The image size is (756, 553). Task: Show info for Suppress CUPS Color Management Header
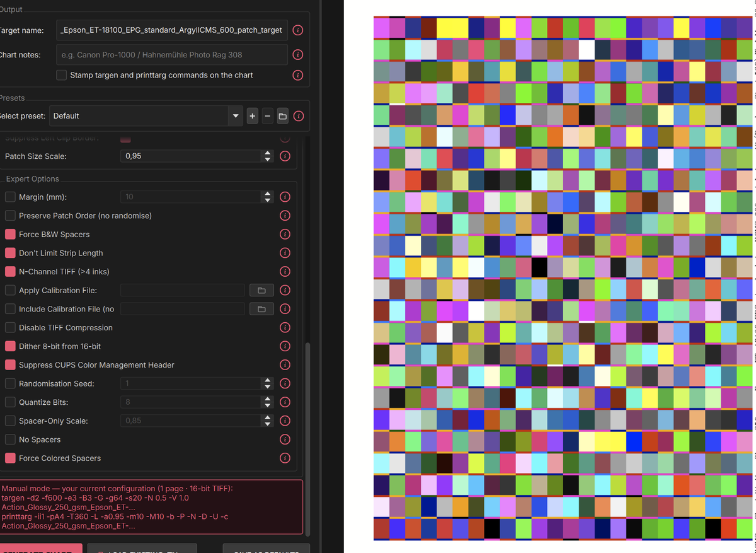[x=285, y=365]
